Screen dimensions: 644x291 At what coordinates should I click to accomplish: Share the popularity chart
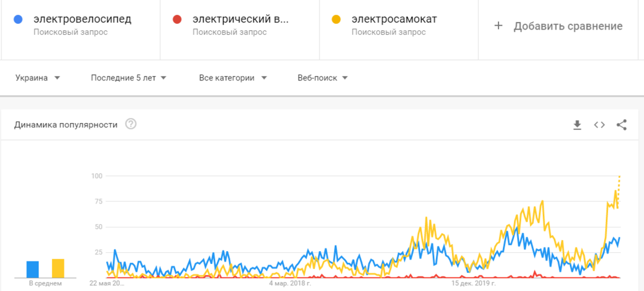coord(621,125)
